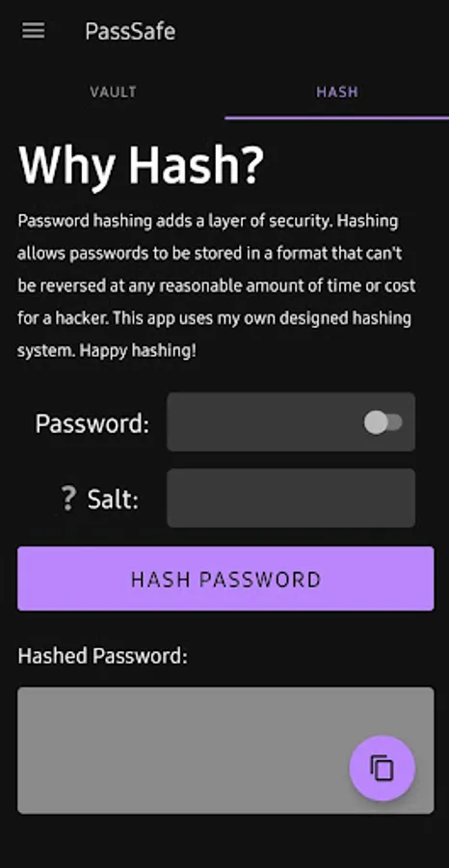This screenshot has height=868, width=449.
Task: Show the Salt help question mark info
Action: 68,499
